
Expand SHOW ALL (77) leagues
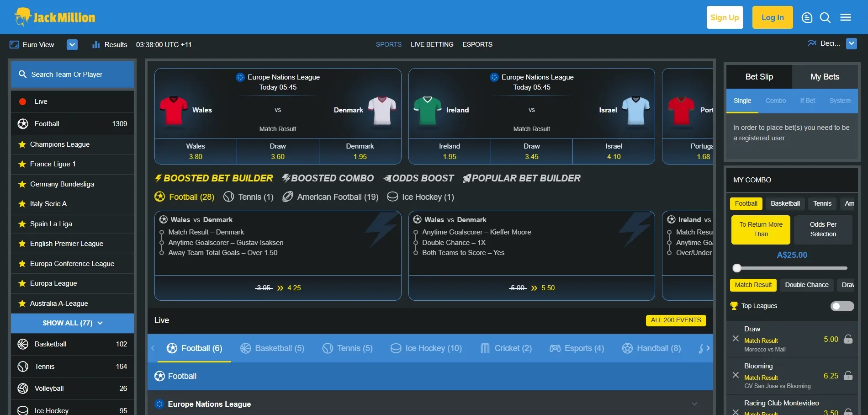(72, 323)
